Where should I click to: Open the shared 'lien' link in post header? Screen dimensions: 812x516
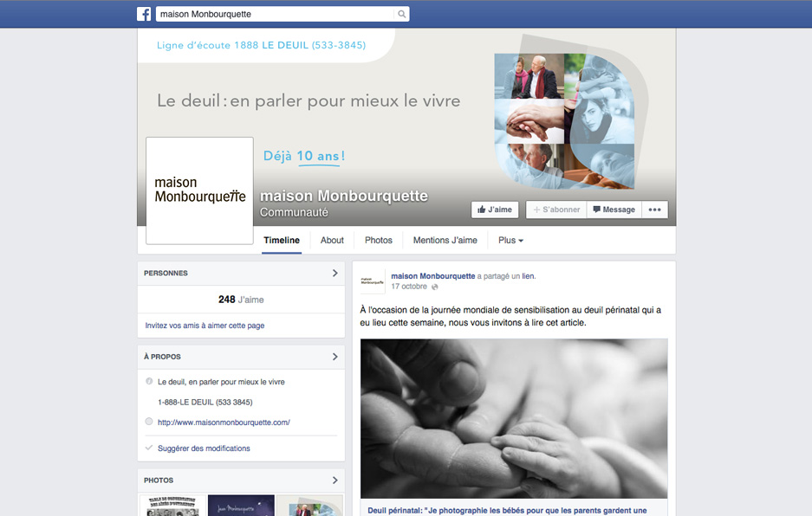[528, 276]
